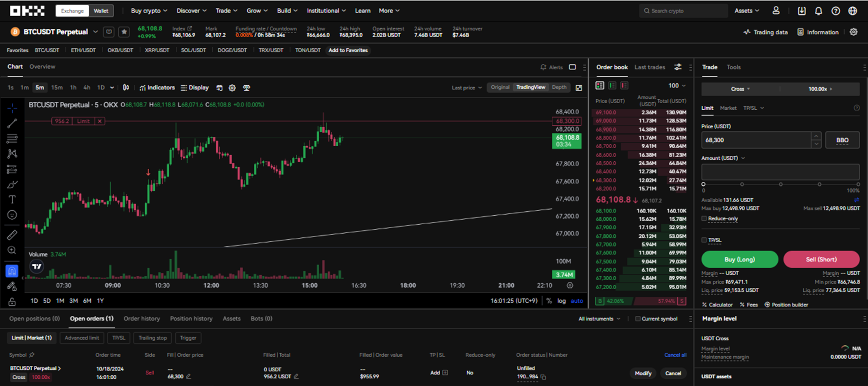The height and width of the screenshot is (386, 868).
Task: Modify the open BTCUSDT sell order
Action: (643, 373)
